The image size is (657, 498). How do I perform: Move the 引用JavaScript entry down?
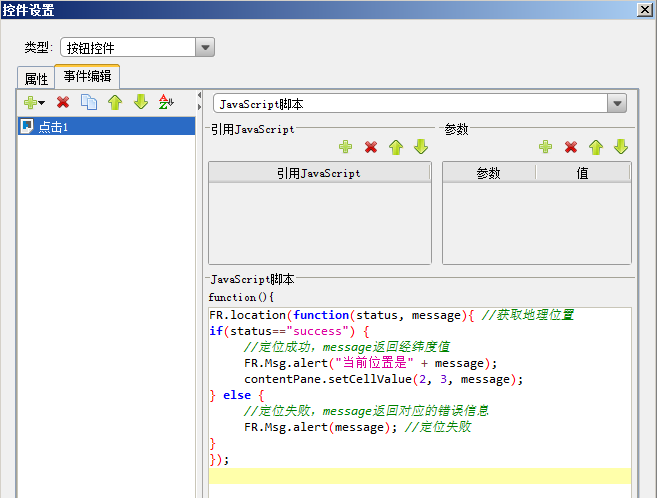[421, 147]
